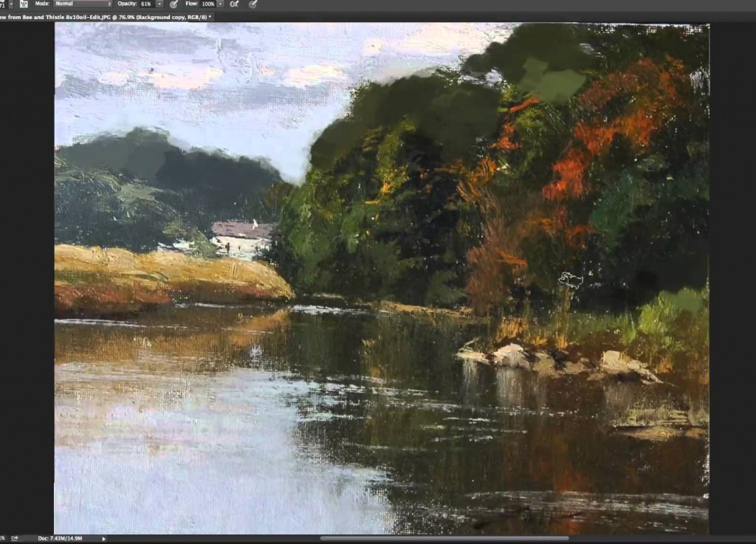Open the brush preset picker arrow
The height and width of the screenshot is (544, 756).
coord(12,4)
